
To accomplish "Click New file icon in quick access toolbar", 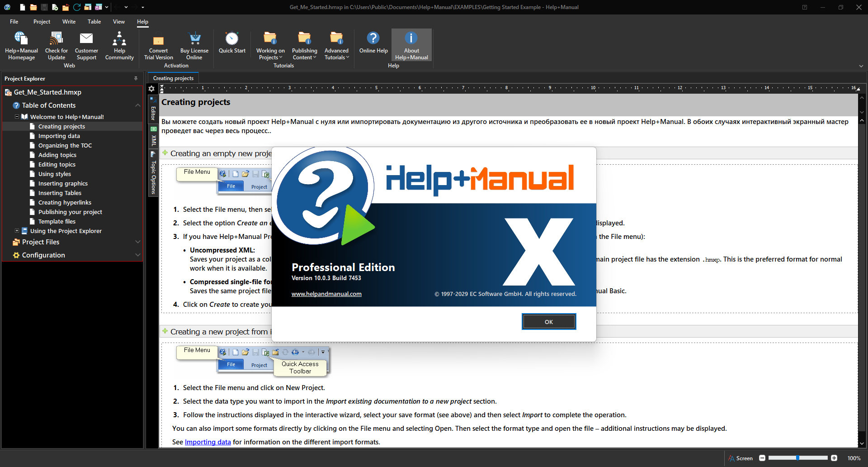I will tap(22, 7).
